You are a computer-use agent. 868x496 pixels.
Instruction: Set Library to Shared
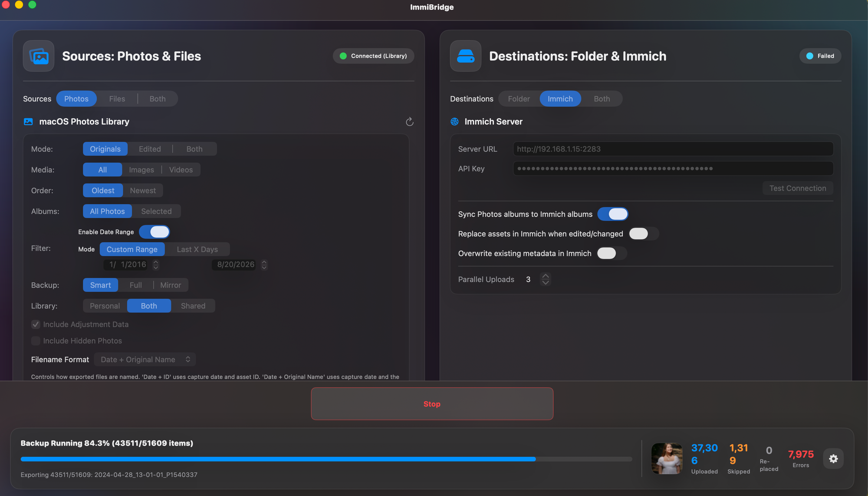coord(193,306)
